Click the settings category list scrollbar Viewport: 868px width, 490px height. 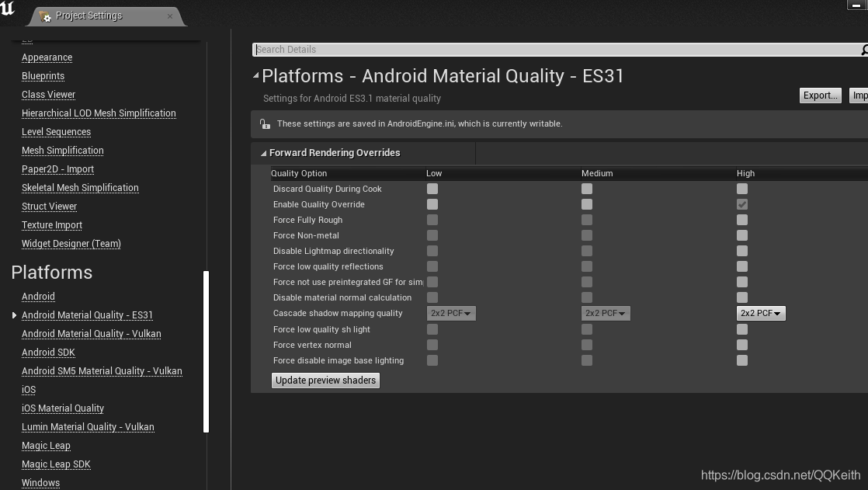pyautogui.click(x=206, y=352)
